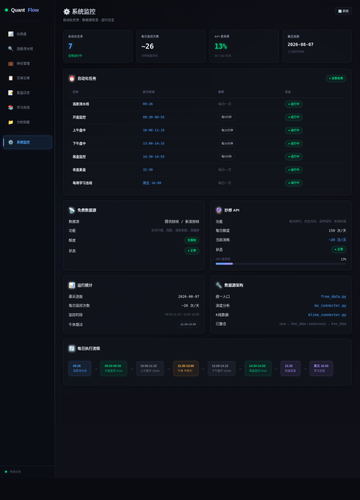360x500 pixels.
Task: Select the grey 13:00-14:15 step in daily flow
Action: pos(221,368)
